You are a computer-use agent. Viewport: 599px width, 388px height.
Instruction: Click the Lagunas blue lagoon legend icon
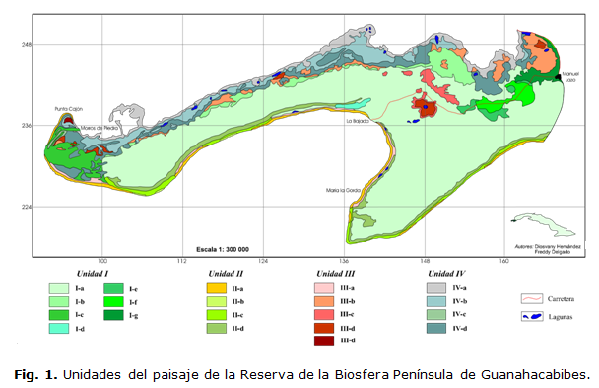[x=532, y=317]
